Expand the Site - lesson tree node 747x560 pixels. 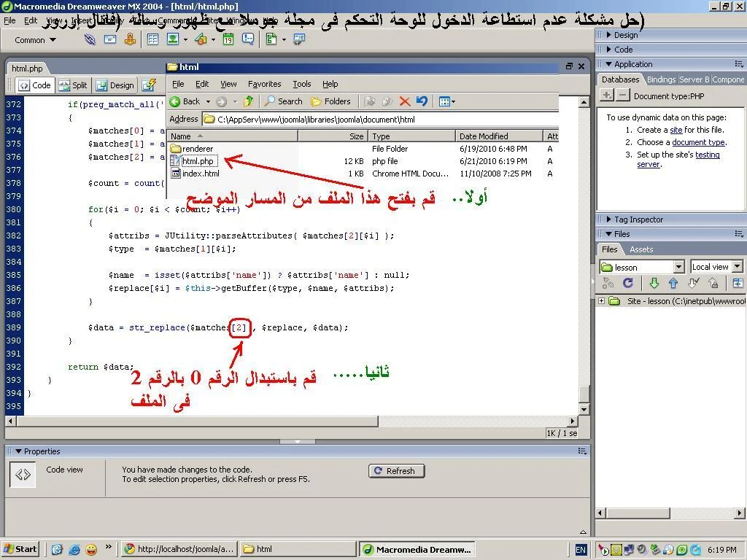click(x=601, y=301)
